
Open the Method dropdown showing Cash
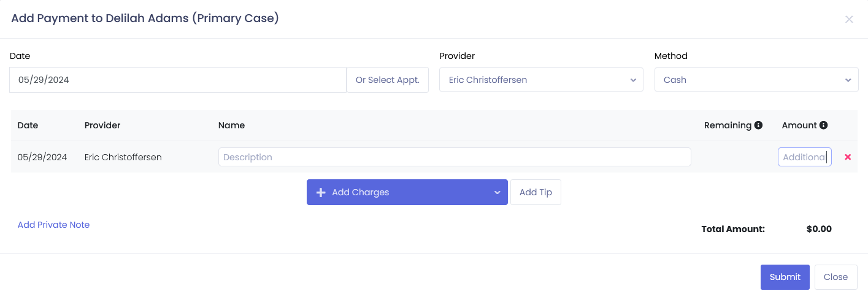click(x=756, y=80)
